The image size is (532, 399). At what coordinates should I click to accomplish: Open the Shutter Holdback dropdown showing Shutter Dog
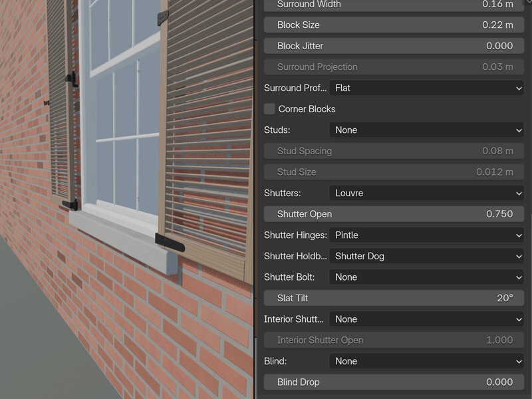(x=426, y=256)
